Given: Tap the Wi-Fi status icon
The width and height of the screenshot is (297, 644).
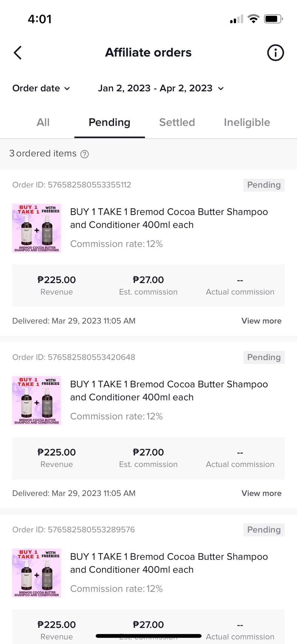Looking at the screenshot, I should tap(253, 19).
